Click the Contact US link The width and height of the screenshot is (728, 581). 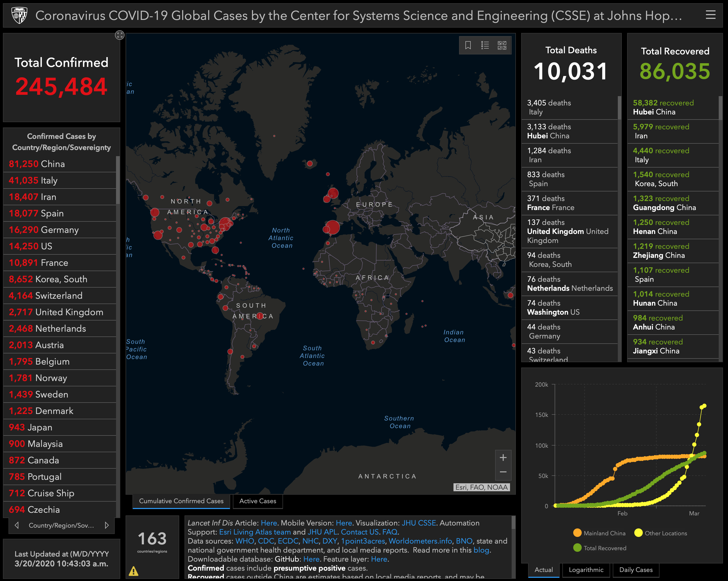click(x=359, y=532)
